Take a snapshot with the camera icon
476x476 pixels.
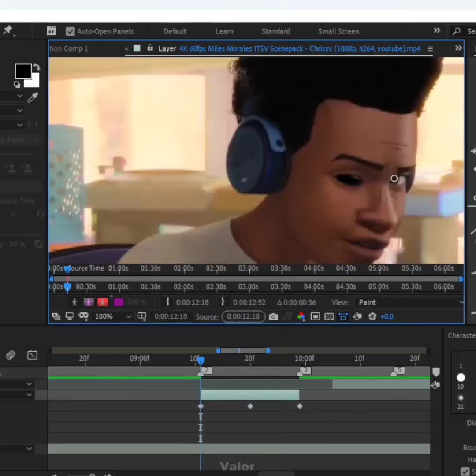pos(273,316)
